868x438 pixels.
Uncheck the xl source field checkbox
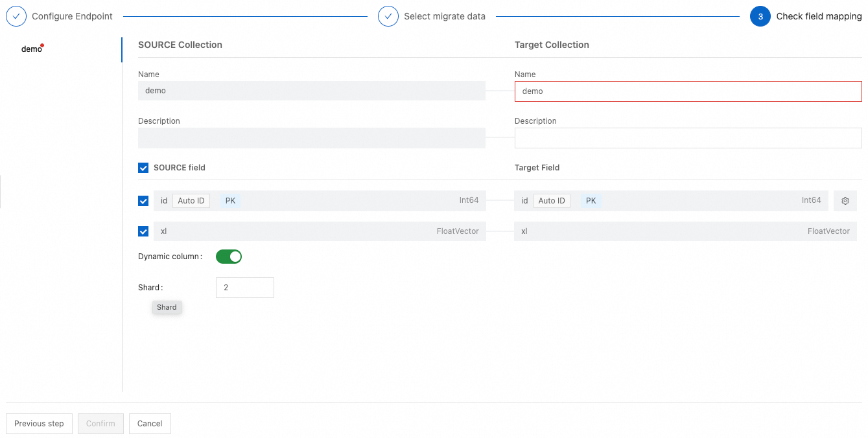143,231
